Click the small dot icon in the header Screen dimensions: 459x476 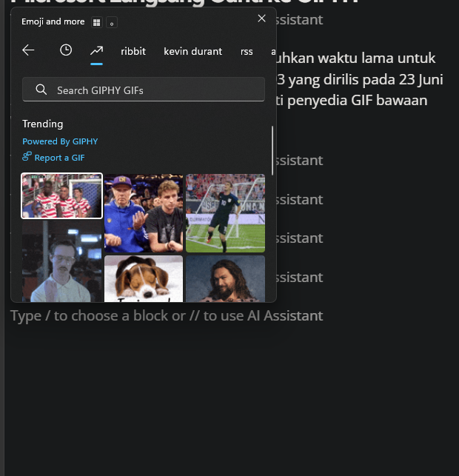112,22
